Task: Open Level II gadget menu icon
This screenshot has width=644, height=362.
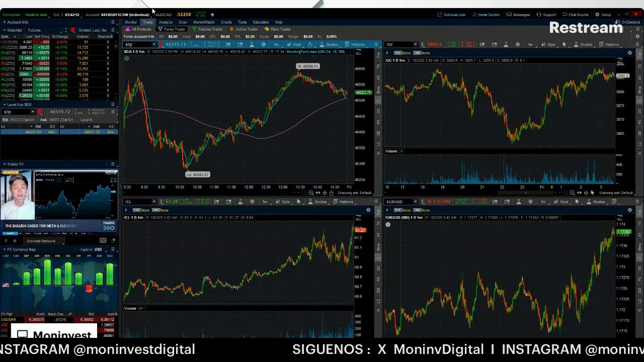Action: [x=112, y=105]
